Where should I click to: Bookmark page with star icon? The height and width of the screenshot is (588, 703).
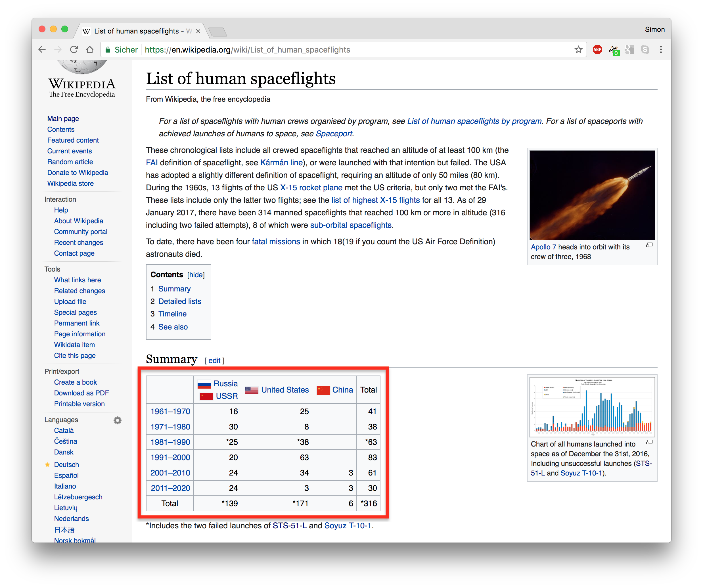pos(578,49)
